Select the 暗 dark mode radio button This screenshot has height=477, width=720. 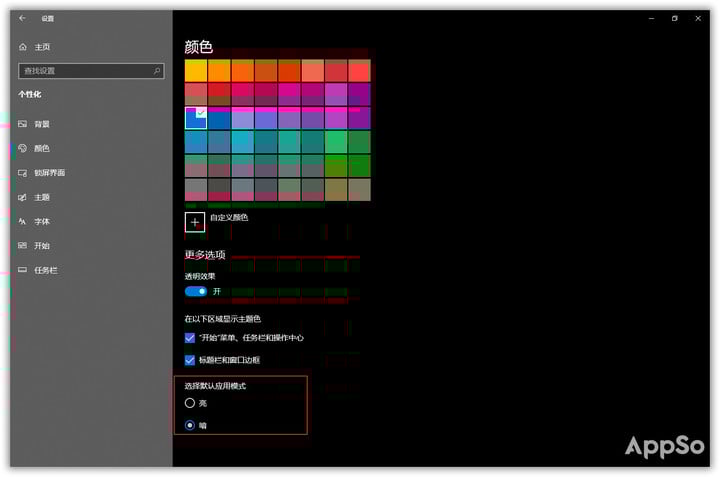[x=190, y=425]
